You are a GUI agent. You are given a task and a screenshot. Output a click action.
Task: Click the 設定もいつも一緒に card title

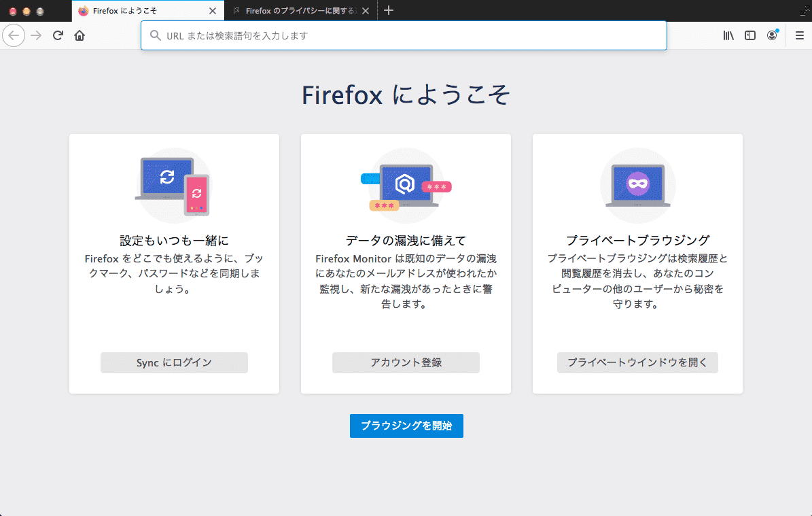point(174,241)
